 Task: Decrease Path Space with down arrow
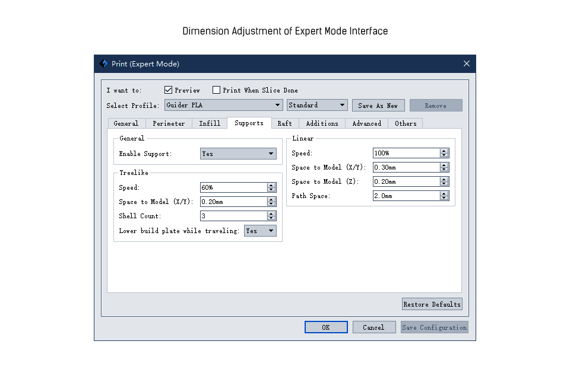[444, 198]
